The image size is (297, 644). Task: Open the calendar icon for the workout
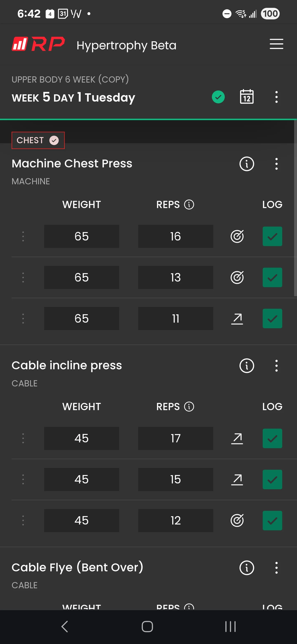246,97
